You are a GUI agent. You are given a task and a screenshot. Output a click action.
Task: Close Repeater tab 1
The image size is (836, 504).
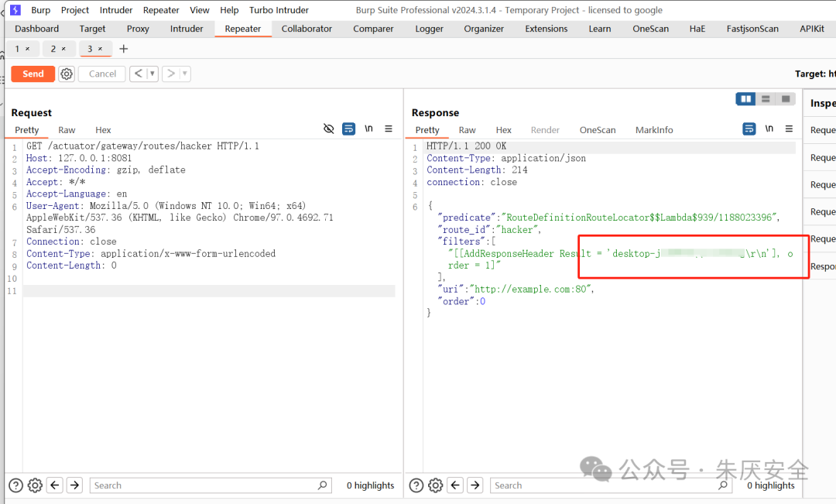tap(28, 49)
